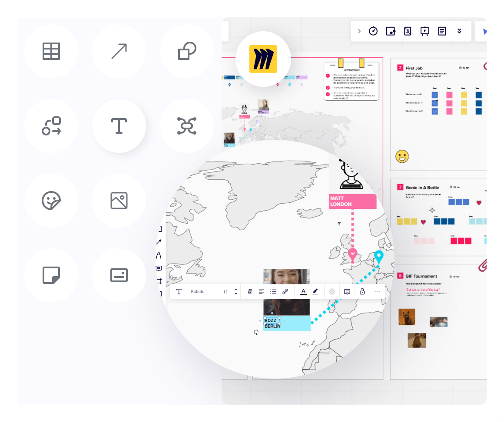
Task: Pick the sticker emoji tool icon
Action: tap(51, 201)
